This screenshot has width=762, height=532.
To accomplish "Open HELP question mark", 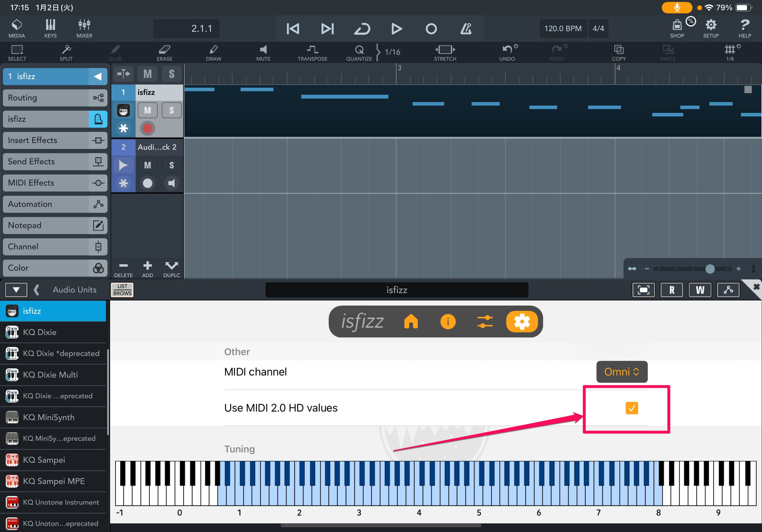I will click(745, 28).
